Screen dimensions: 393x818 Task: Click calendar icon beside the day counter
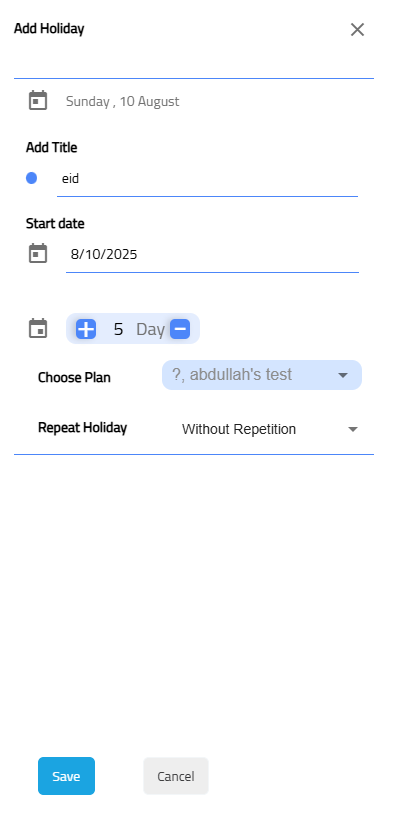coord(38,329)
